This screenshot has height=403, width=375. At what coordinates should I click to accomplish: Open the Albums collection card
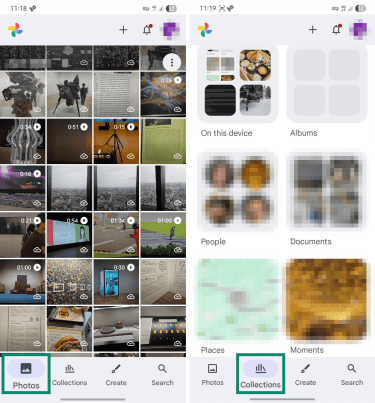327,83
